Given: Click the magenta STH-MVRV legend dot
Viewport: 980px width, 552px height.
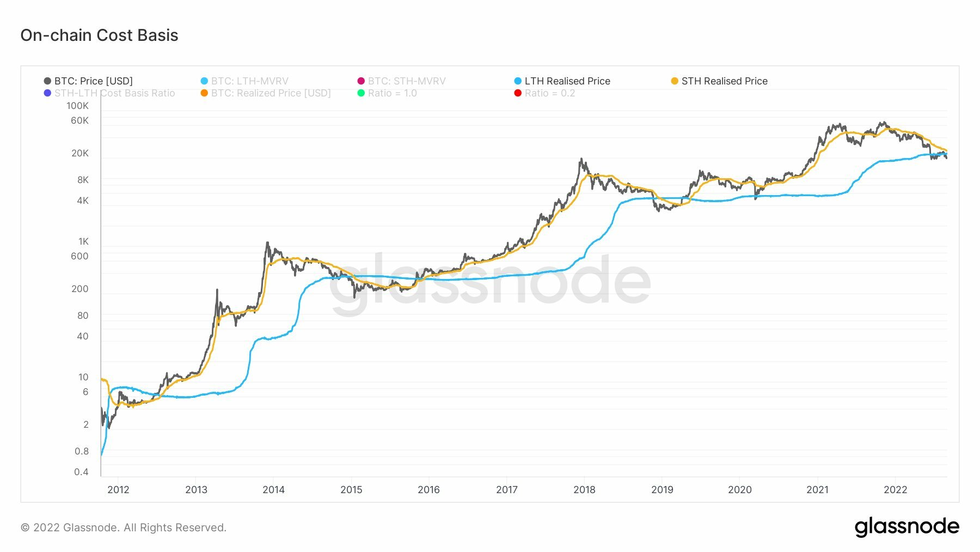Looking at the screenshot, I should pyautogui.click(x=361, y=81).
